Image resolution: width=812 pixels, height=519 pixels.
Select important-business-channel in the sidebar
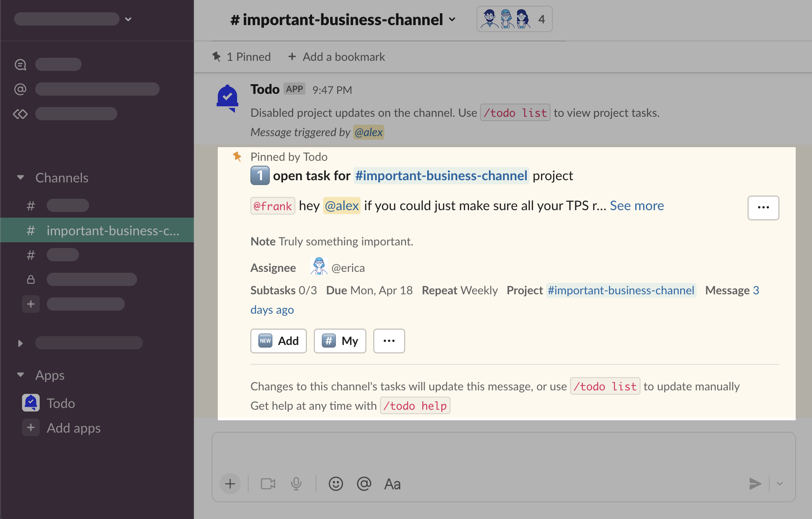click(112, 230)
